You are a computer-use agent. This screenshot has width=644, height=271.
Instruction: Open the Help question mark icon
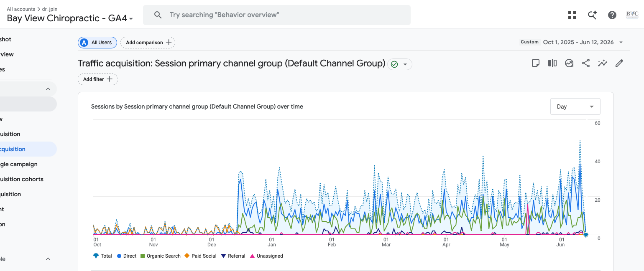(612, 15)
